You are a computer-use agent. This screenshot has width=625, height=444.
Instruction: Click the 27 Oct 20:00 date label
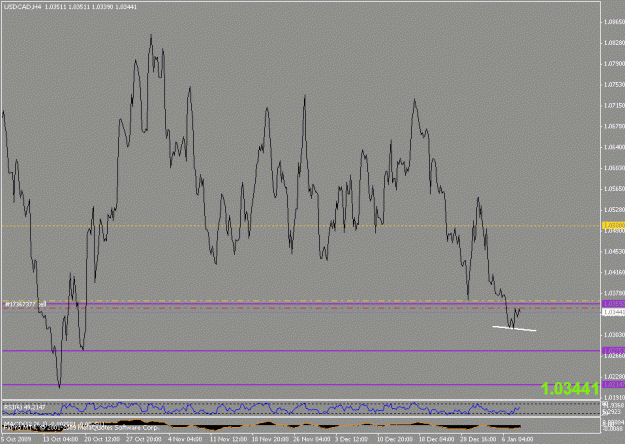point(143,440)
